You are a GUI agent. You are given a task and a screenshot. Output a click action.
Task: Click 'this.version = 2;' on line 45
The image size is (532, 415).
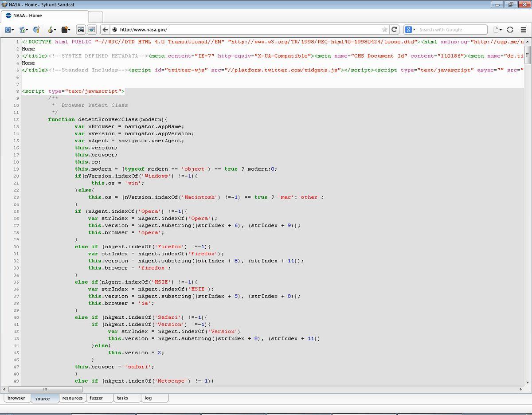tap(136, 352)
